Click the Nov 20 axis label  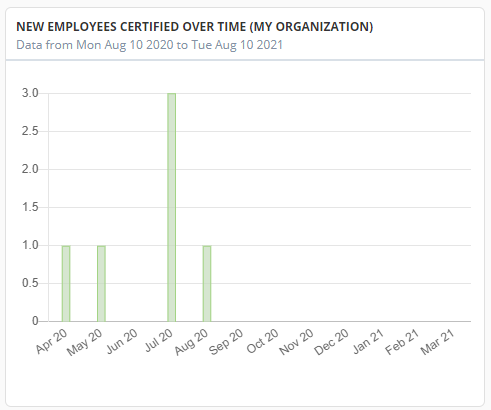coord(297,342)
